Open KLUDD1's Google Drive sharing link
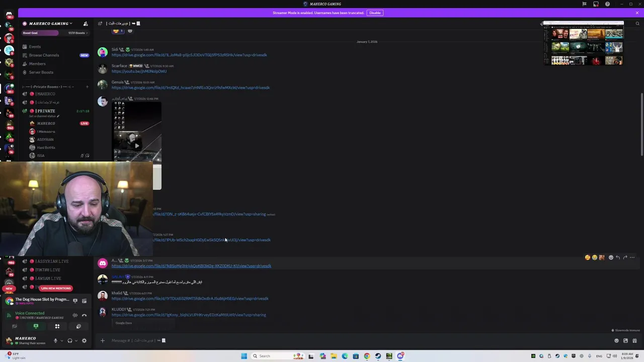The height and width of the screenshot is (362, 644). pyautogui.click(x=189, y=315)
